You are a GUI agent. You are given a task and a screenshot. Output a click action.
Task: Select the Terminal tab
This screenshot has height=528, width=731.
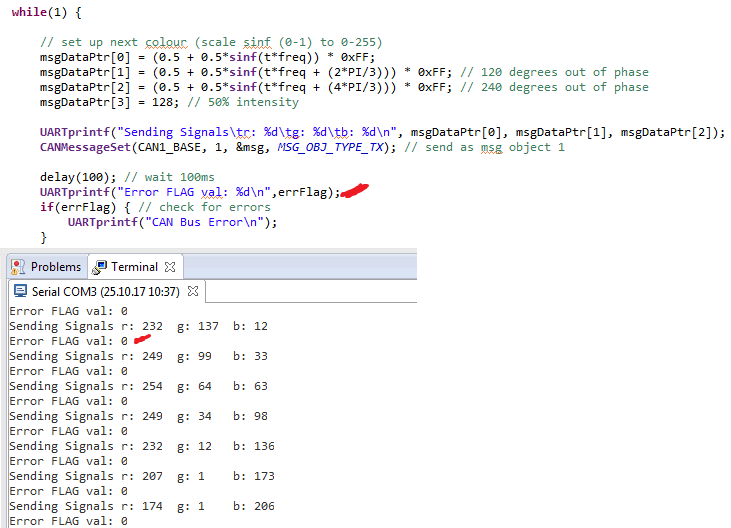pos(135,267)
